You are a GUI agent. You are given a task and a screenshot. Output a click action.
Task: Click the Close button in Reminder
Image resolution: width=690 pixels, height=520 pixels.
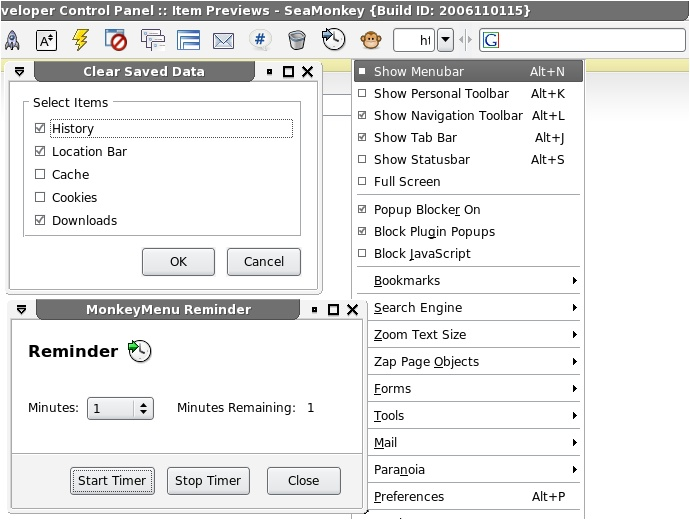[x=304, y=480]
